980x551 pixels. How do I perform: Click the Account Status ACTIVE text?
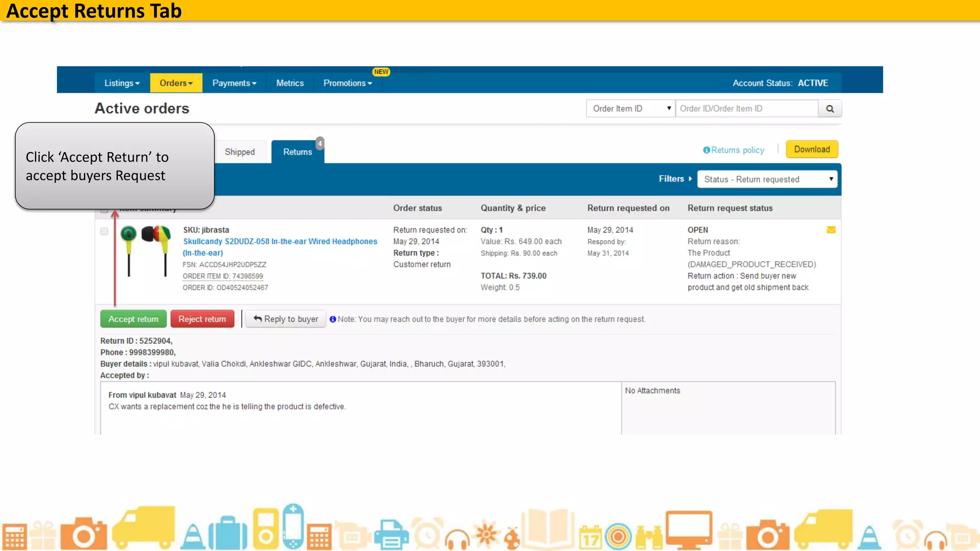tap(780, 83)
